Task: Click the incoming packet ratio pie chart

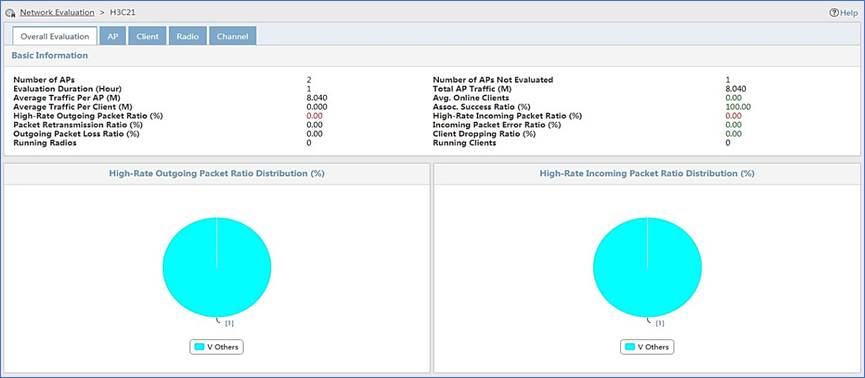Action: (x=647, y=267)
